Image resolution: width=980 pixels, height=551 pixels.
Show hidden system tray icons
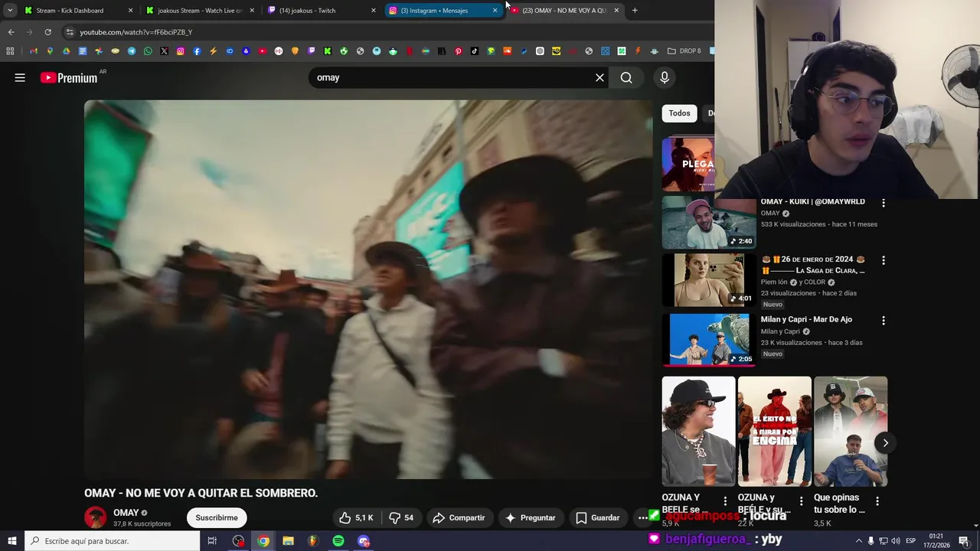pyautogui.click(x=858, y=541)
